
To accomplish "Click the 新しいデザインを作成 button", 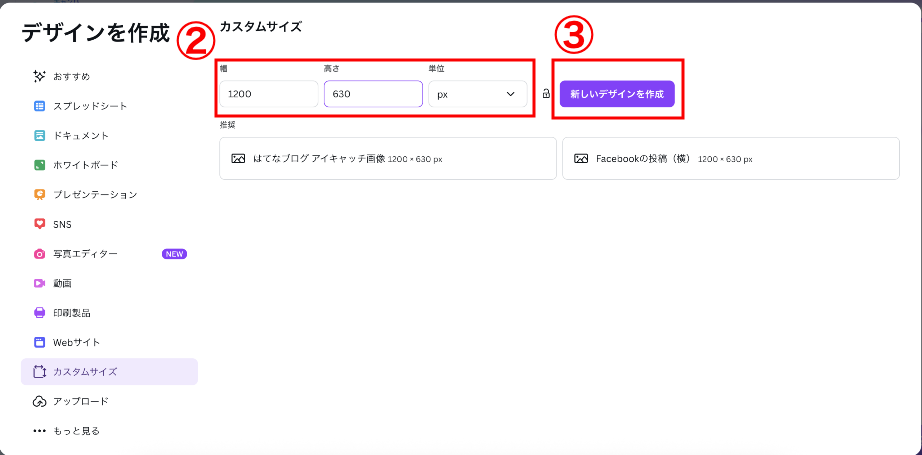I will coord(617,94).
